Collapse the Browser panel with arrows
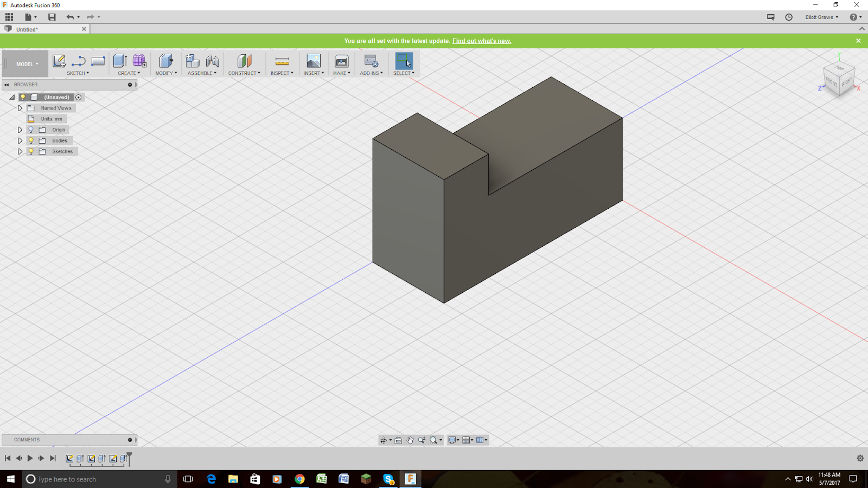 7,85
